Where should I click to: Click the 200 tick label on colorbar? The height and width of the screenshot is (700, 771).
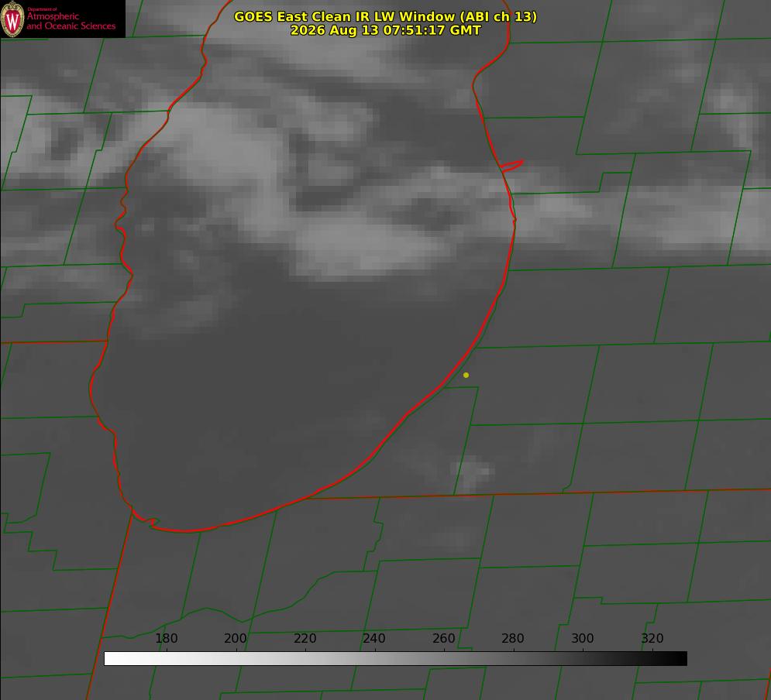pyautogui.click(x=236, y=638)
